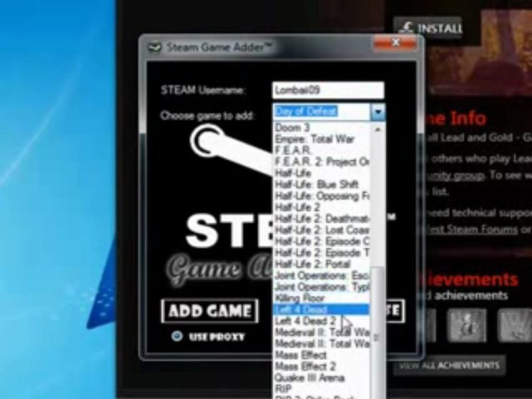Select the plain Half-Life entry
Viewport: 532px width, 399px height.
[321, 173]
